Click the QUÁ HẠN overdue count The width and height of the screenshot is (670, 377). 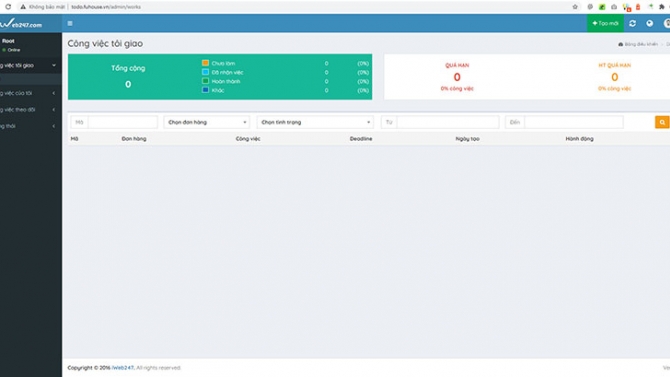[x=457, y=77]
